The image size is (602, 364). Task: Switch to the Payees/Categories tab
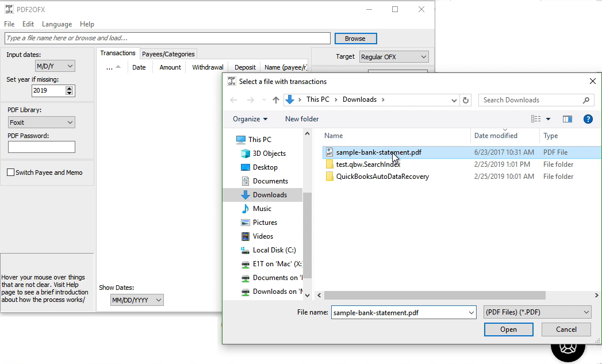(x=168, y=54)
